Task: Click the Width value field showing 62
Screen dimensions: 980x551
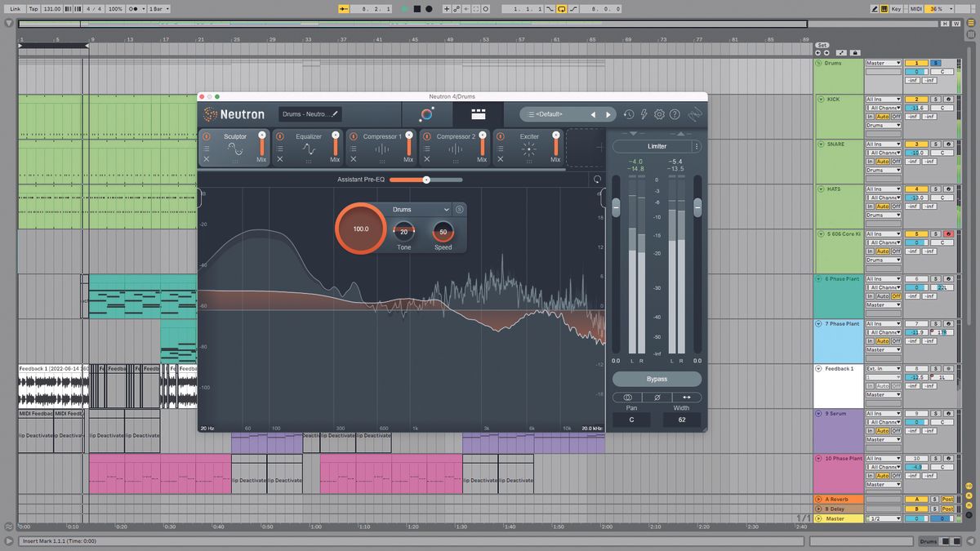Action: (684, 420)
